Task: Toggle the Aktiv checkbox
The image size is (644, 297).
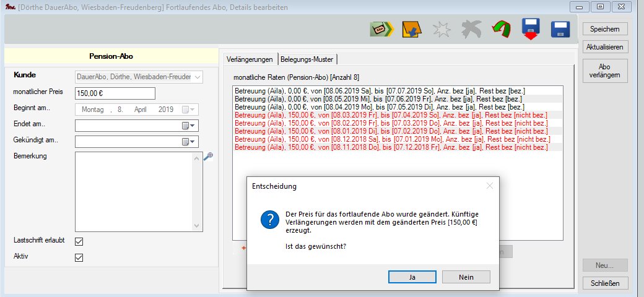Action: tap(79, 257)
